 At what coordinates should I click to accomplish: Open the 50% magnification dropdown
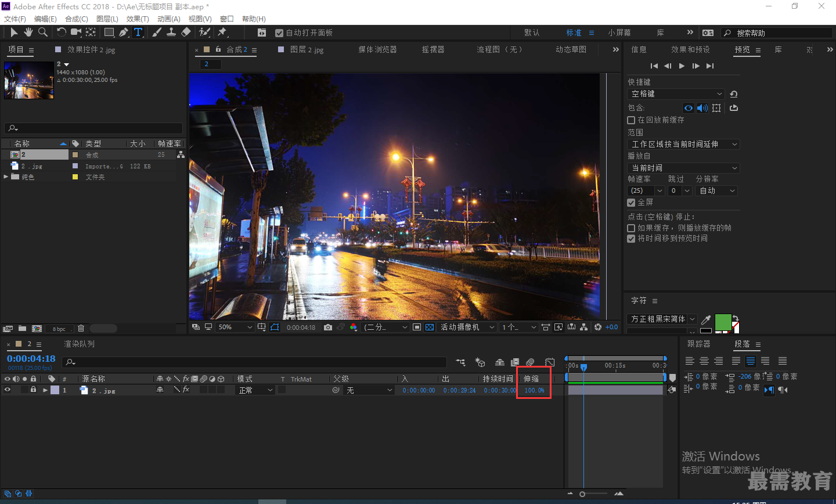coord(235,327)
